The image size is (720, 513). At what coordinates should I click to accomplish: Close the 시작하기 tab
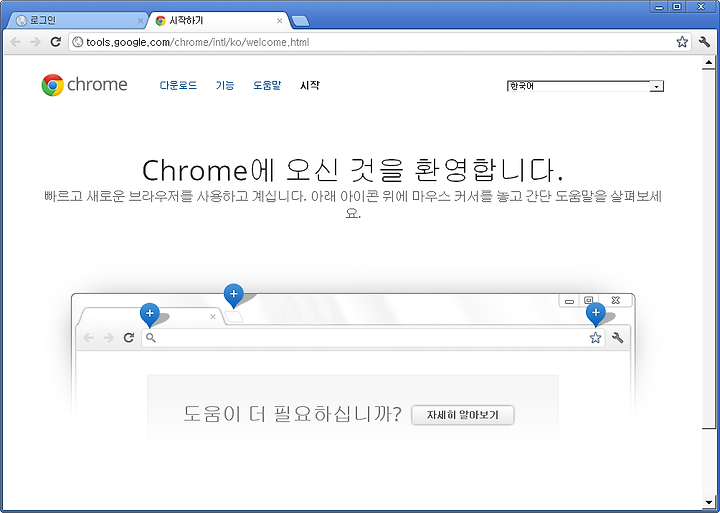[279, 21]
